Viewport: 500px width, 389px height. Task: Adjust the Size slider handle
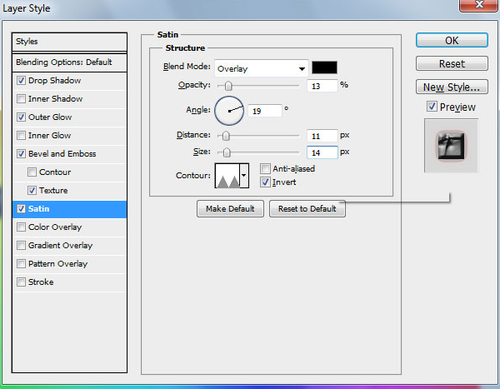coord(227,153)
